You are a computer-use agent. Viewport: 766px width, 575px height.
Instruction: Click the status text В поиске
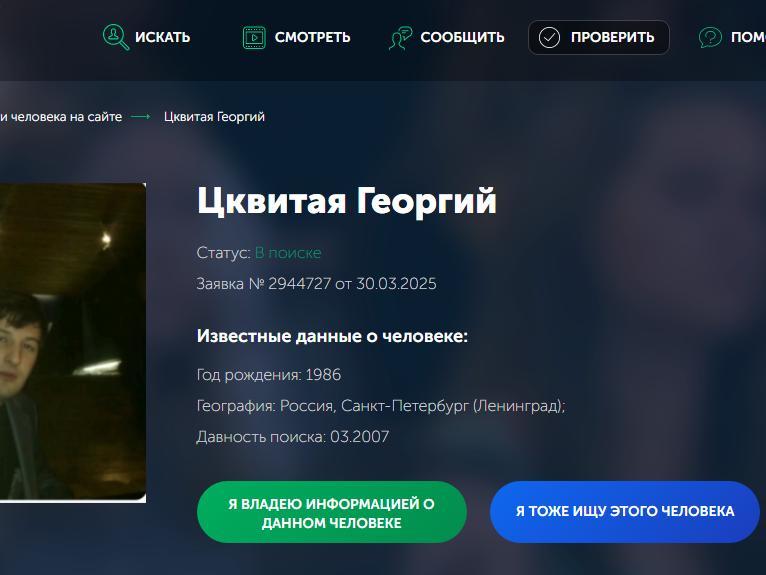point(288,253)
